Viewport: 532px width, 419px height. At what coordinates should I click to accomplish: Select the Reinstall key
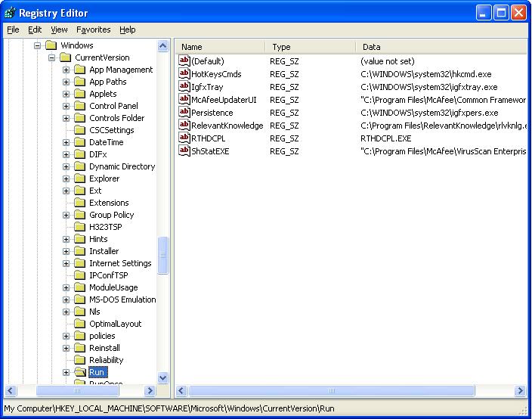pyautogui.click(x=104, y=348)
